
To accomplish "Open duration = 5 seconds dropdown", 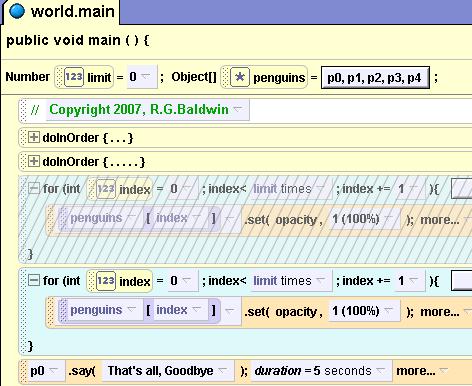I will pos(321,371).
